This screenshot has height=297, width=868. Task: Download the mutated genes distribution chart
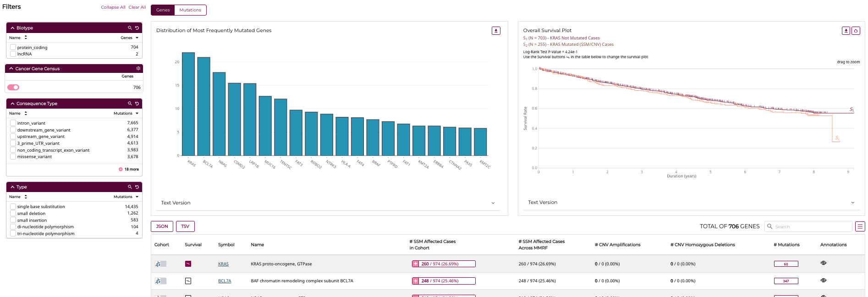[496, 31]
